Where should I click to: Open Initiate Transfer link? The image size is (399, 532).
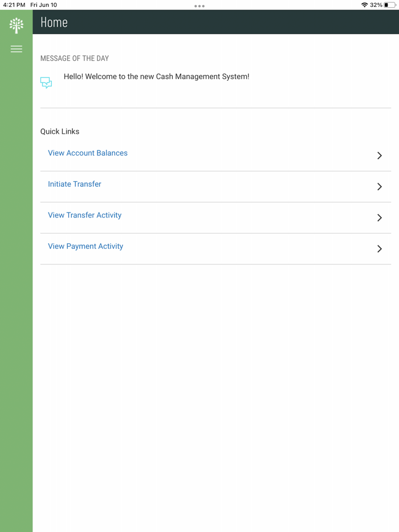(x=74, y=184)
